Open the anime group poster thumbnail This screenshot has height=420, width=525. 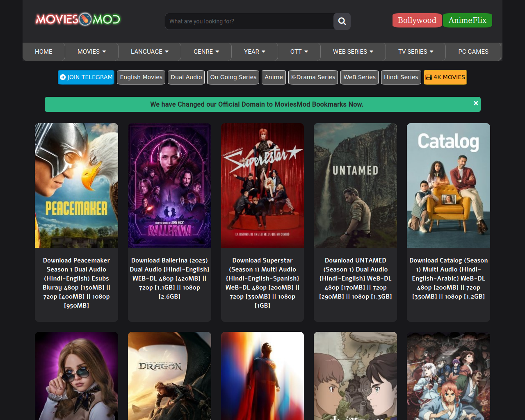pyautogui.click(x=448, y=376)
